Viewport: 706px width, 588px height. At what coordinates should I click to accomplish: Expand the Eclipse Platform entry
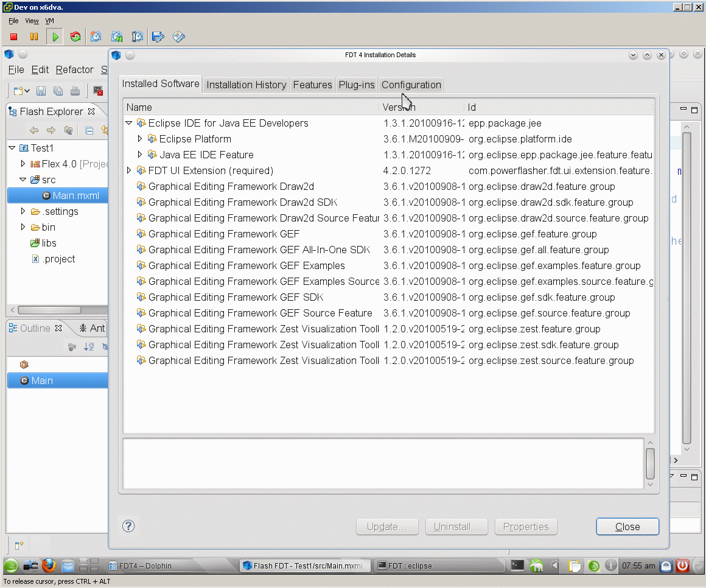pos(139,139)
